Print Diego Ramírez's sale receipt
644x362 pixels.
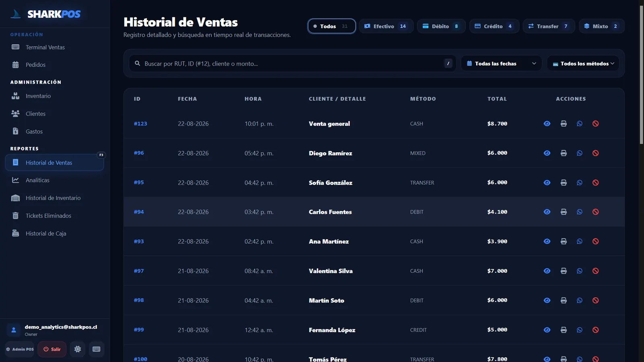[x=563, y=153]
